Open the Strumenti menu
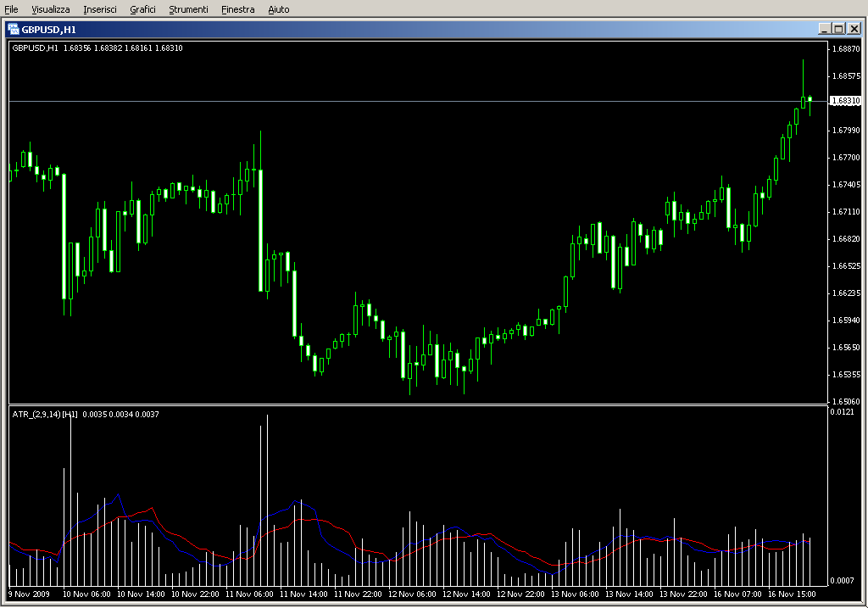This screenshot has width=868, height=608. 188,9
